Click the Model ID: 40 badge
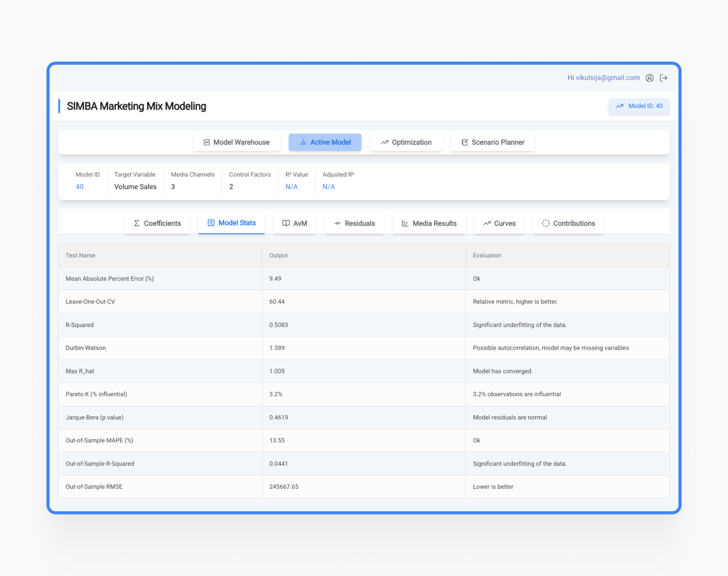Viewport: 728px width, 576px height. click(639, 106)
